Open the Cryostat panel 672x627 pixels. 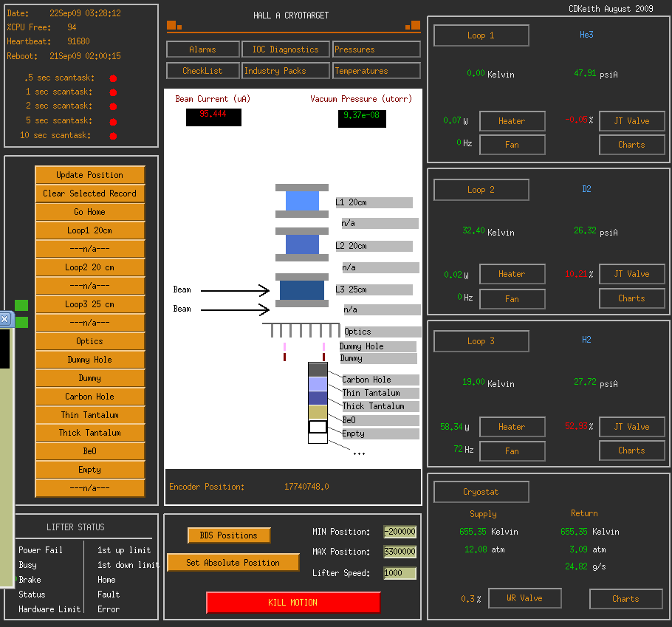pos(481,492)
